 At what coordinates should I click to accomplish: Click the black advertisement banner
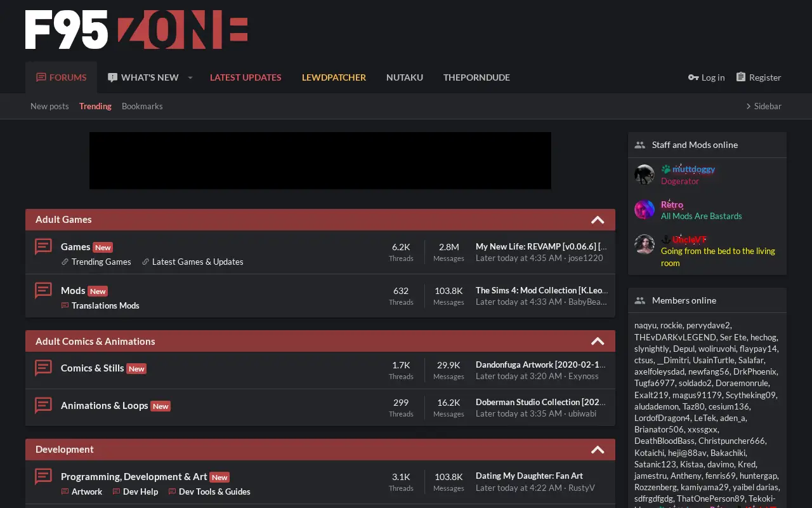pyautogui.click(x=320, y=161)
